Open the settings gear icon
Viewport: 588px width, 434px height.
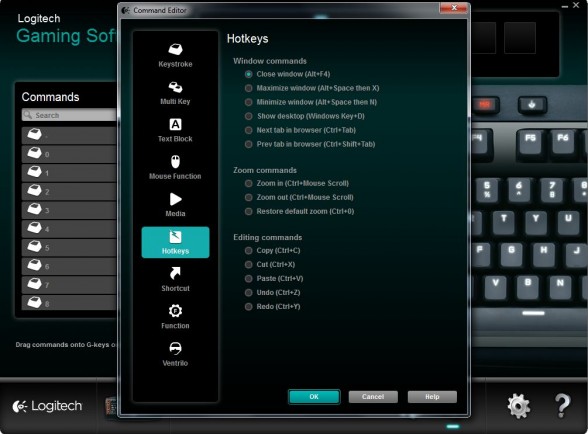(519, 406)
